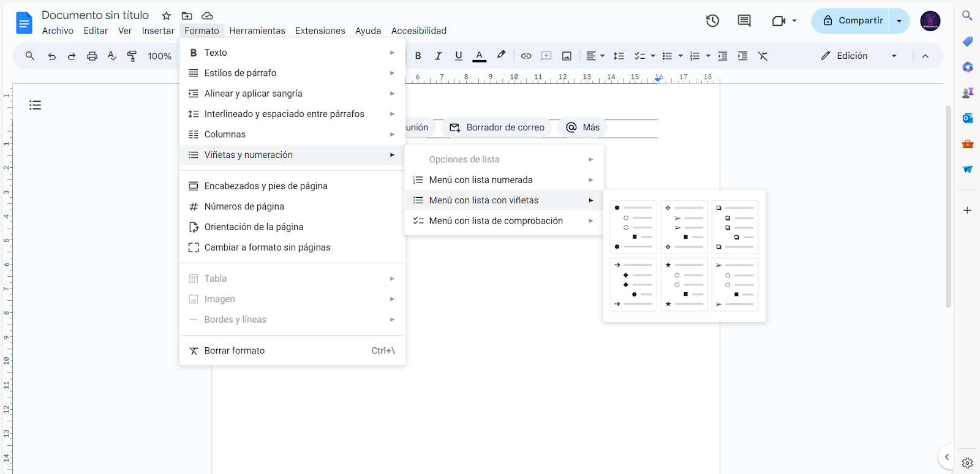Screen dimensions: 980x474
Task: Click the vertical document scrollbar
Action: coord(948,206)
